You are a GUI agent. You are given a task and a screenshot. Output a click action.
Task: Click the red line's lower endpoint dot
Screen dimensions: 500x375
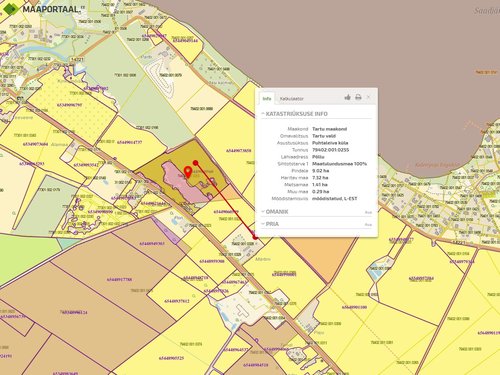[x=255, y=237]
